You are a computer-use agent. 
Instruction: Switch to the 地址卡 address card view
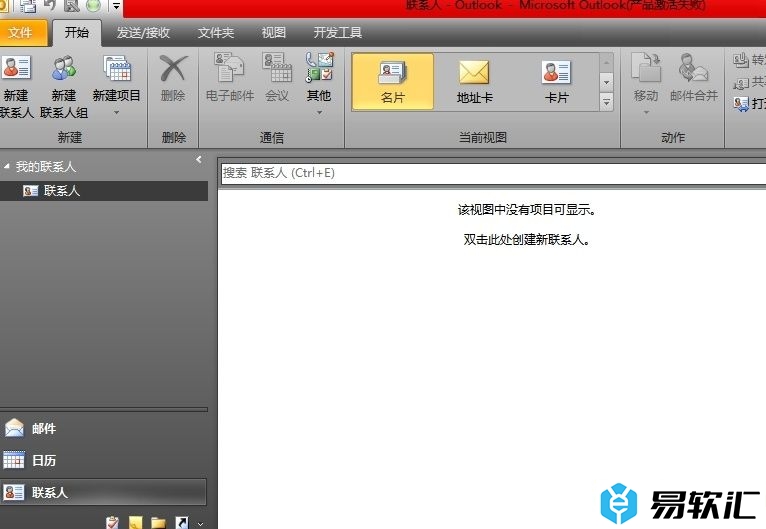coord(474,82)
